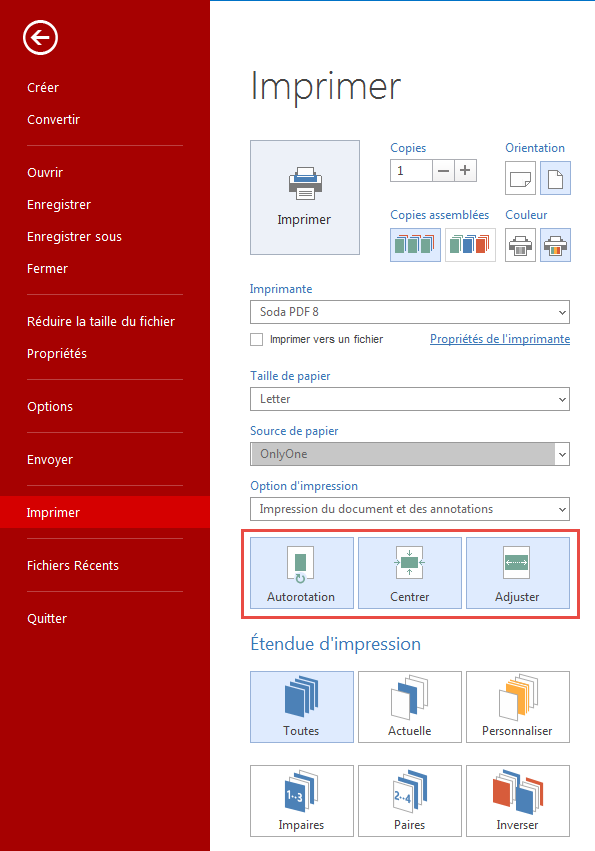Select color printing icon
Screen dimensions: 595x851
(x=555, y=245)
